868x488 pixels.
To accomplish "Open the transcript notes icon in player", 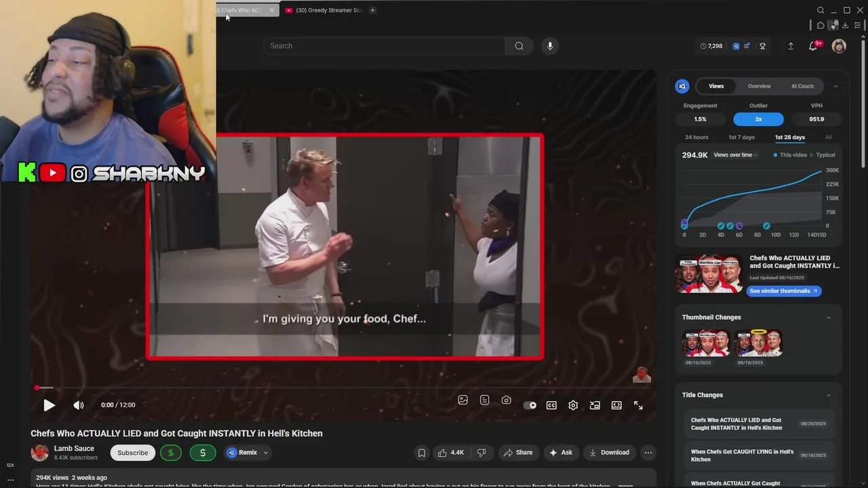I will (485, 401).
